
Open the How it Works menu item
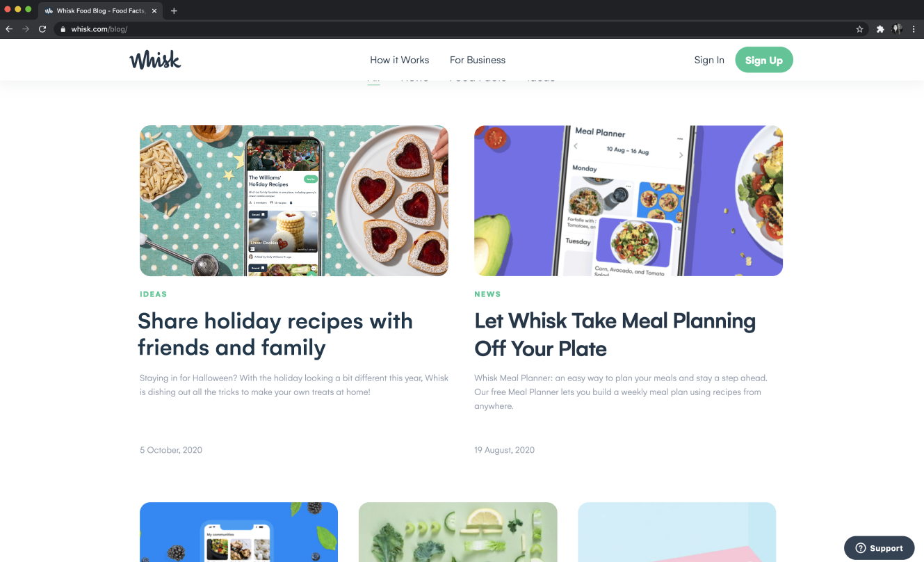(400, 60)
